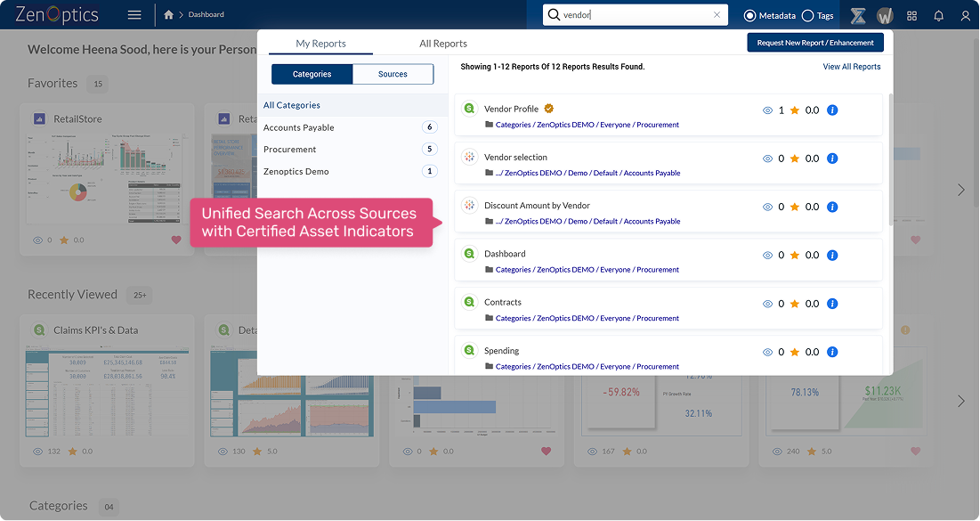980x521 pixels.
Task: Go to home via house icon
Action: 169,15
